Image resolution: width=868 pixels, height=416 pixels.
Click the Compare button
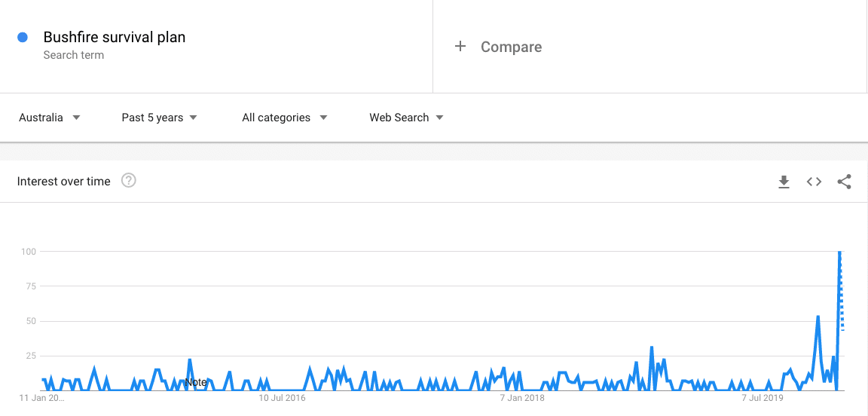pos(511,47)
